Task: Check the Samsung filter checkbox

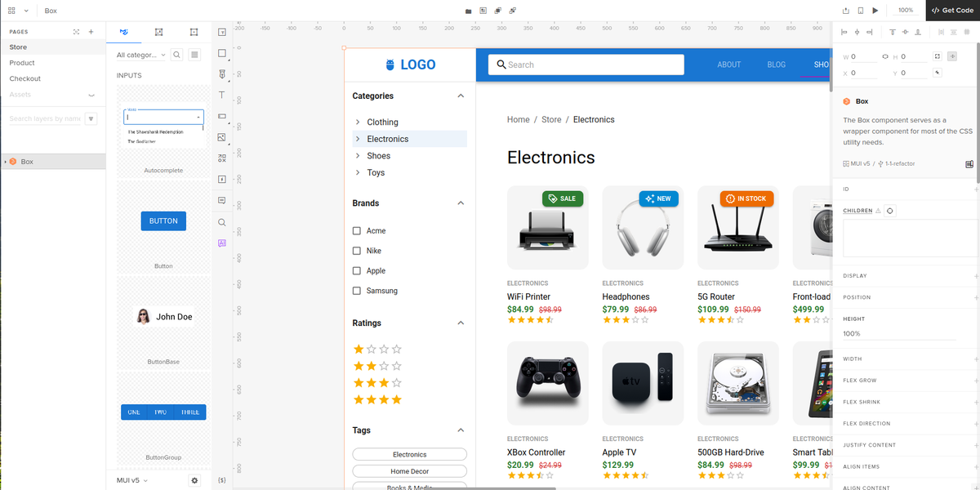Action: [356, 290]
